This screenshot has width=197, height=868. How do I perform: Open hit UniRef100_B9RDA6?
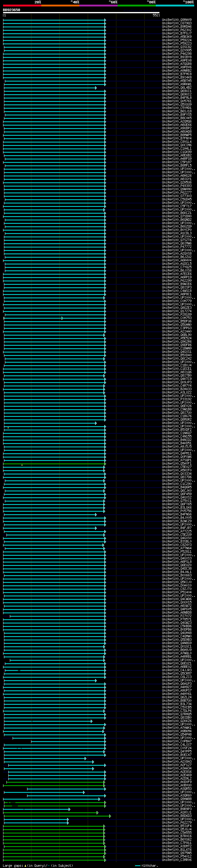[x=177, y=26]
